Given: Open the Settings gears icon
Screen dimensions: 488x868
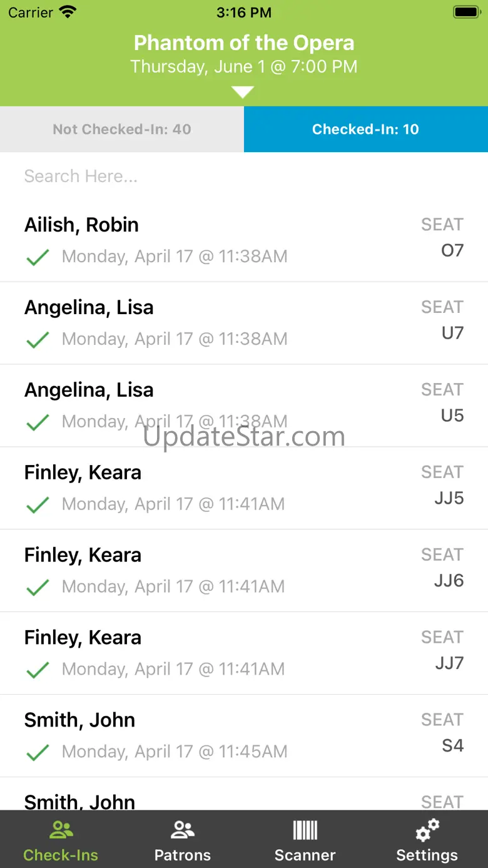Looking at the screenshot, I should [x=427, y=831].
